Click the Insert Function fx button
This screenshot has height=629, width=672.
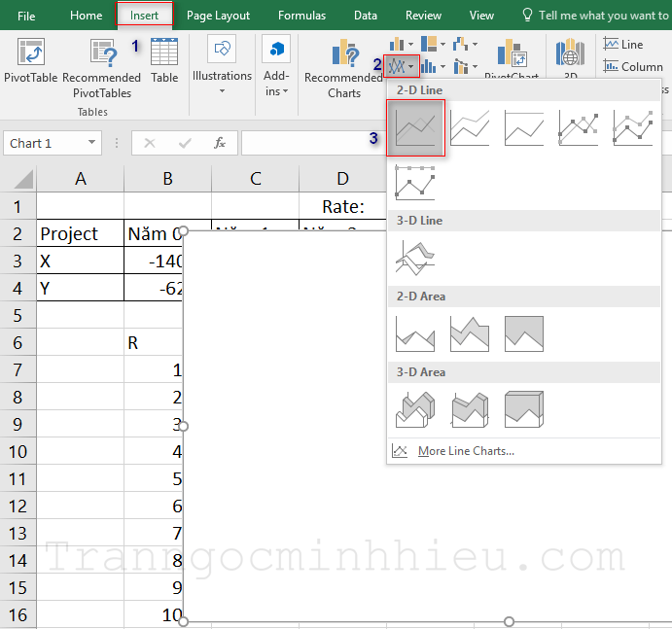pyautogui.click(x=220, y=143)
